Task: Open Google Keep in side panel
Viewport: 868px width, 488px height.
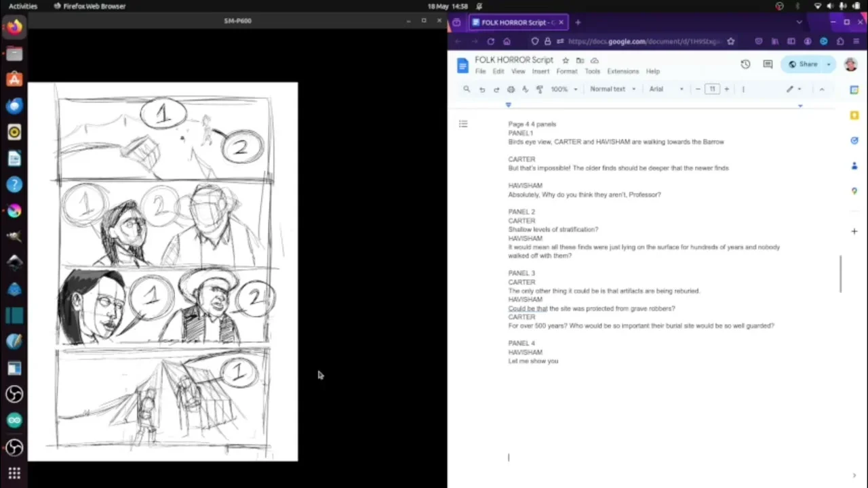Action: [x=854, y=116]
